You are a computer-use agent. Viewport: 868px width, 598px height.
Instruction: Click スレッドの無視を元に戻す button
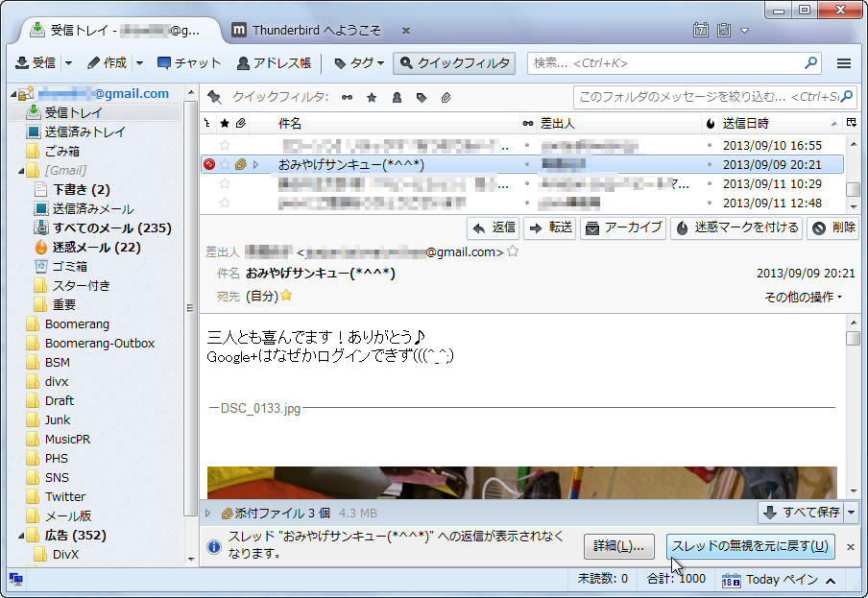(750, 546)
